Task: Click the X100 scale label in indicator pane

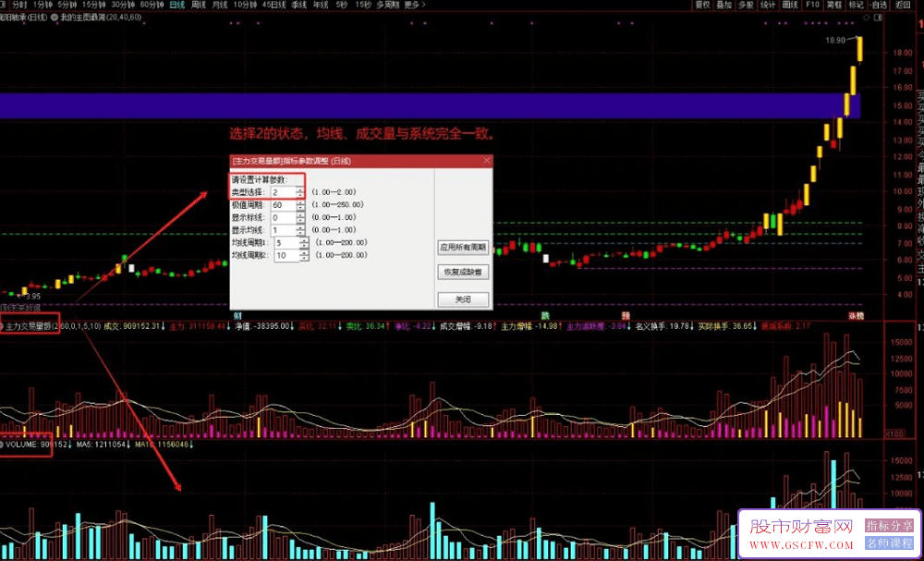Action: [894, 433]
